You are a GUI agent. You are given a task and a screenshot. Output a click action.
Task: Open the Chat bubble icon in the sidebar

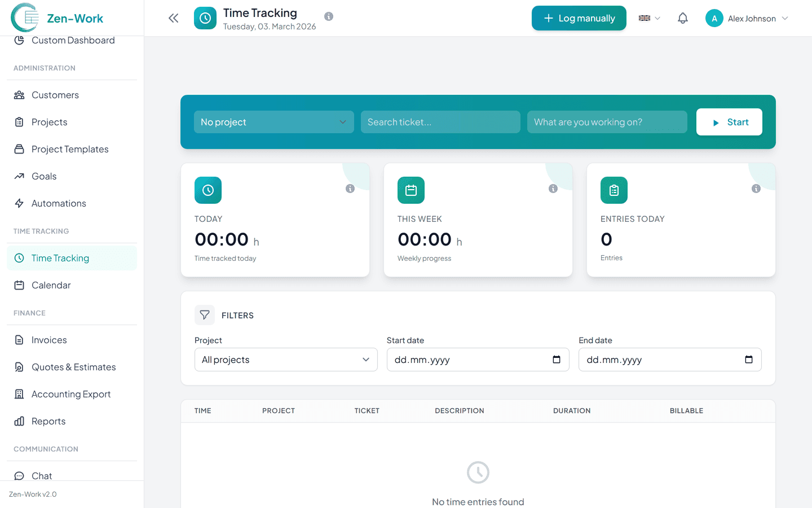pos(19,476)
